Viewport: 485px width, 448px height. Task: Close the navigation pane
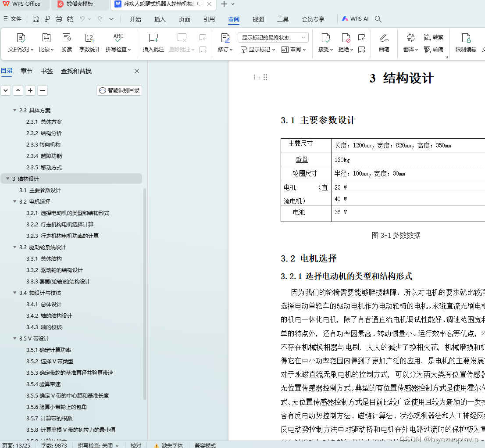(137, 71)
